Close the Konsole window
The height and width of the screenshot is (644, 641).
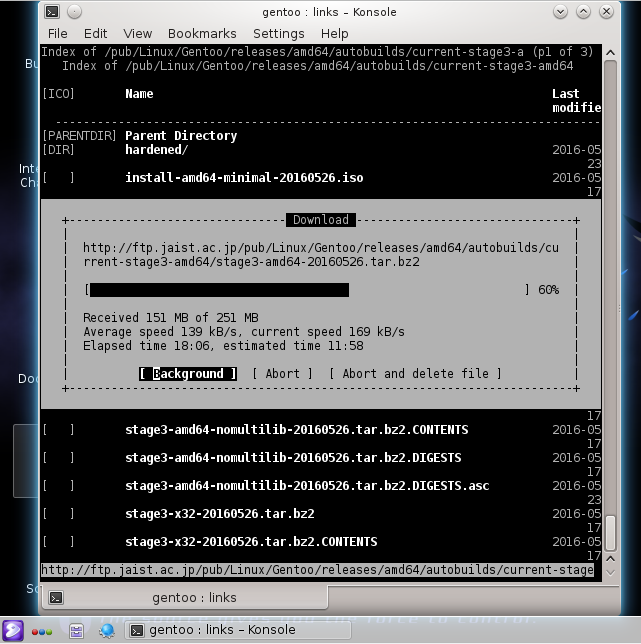pyautogui.click(x=606, y=12)
